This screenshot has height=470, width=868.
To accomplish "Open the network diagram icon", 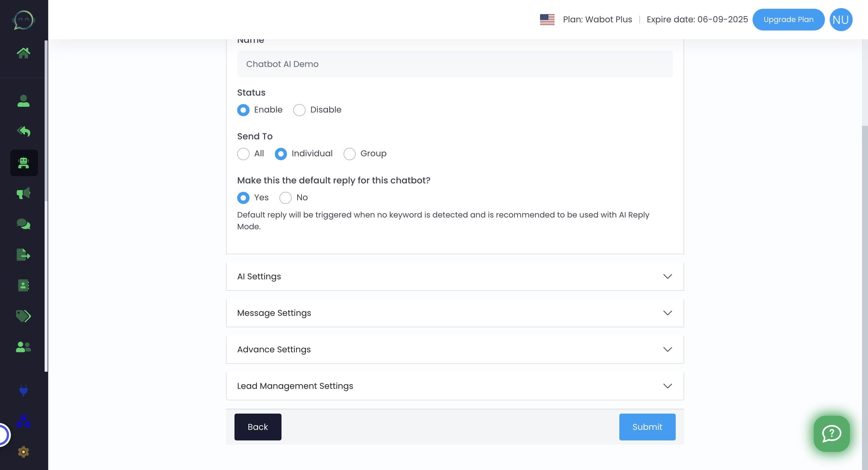I will [23, 421].
